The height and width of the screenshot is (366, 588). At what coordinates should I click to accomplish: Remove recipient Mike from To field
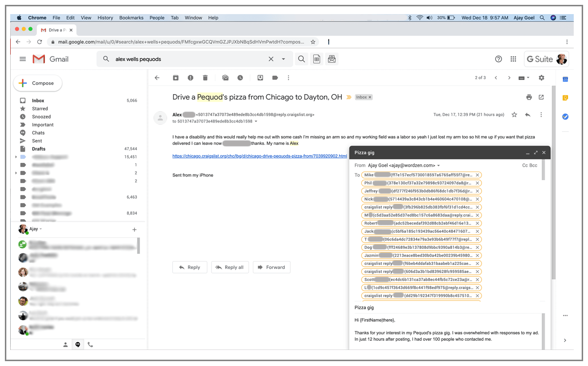point(478,175)
